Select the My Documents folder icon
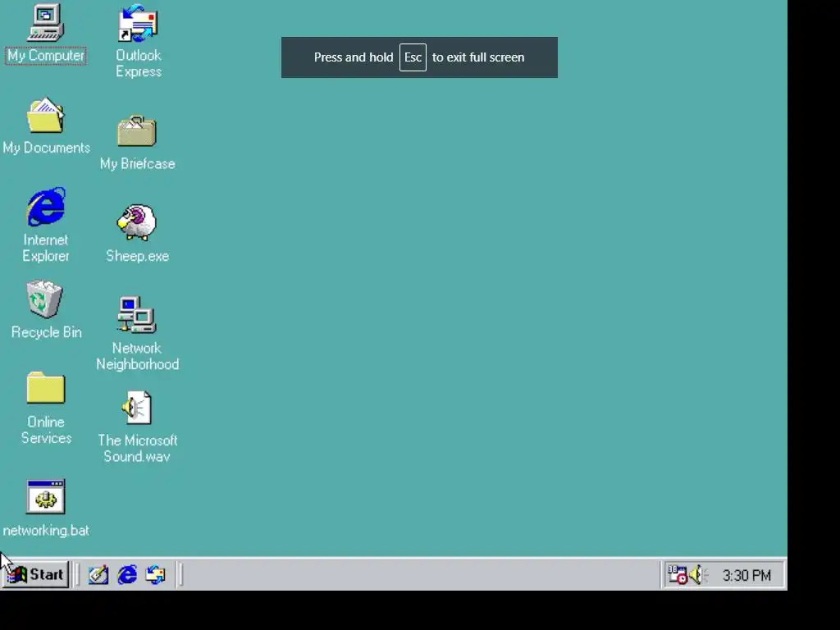Viewport: 840px width, 630px height. [46, 115]
